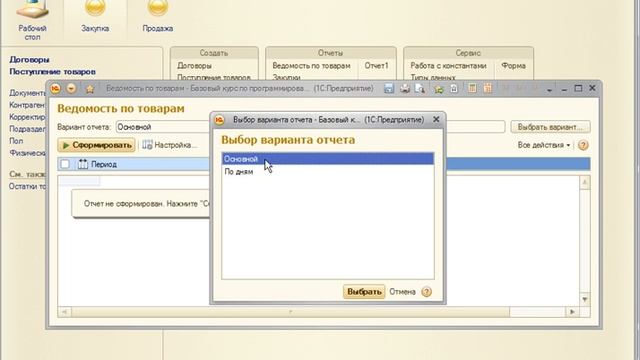Click the report area scroll-down arrow
The width and height of the screenshot is (640, 360).
point(585,300)
